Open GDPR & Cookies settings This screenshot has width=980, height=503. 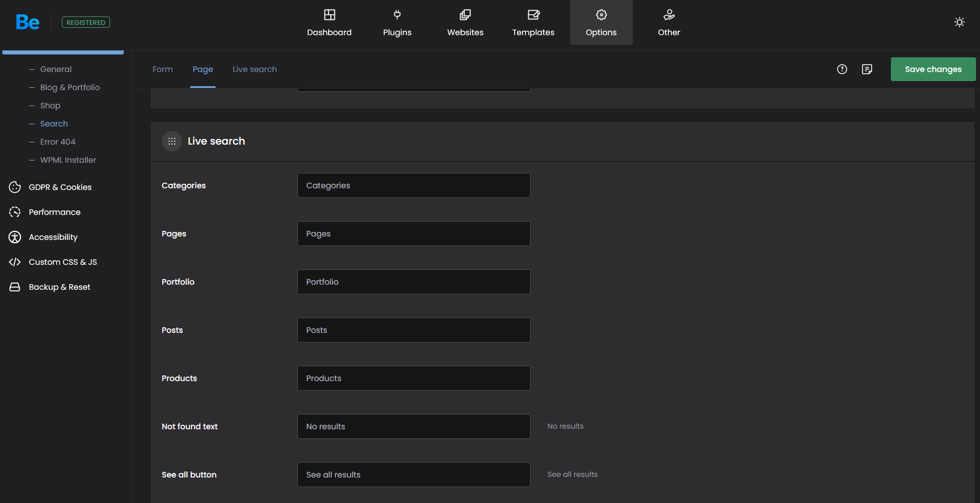[x=60, y=187]
